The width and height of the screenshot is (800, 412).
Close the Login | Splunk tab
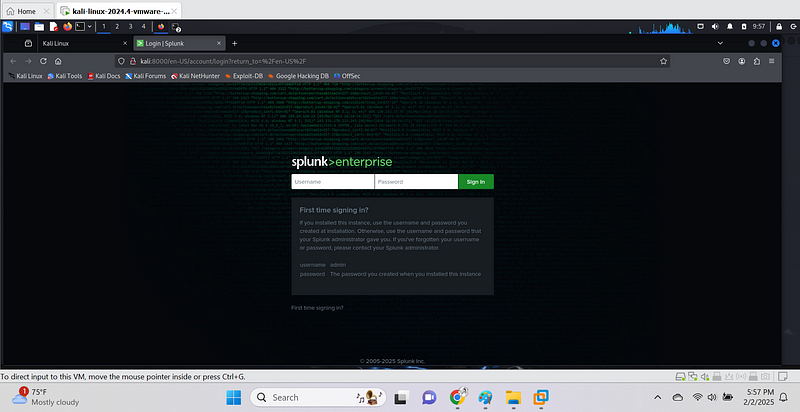click(219, 43)
